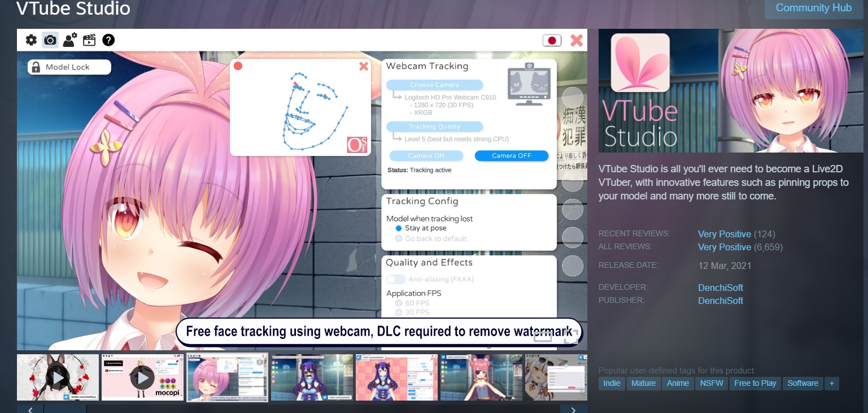Click the red dot on tracking preview
This screenshot has width=868, height=413.
pos(238,66)
